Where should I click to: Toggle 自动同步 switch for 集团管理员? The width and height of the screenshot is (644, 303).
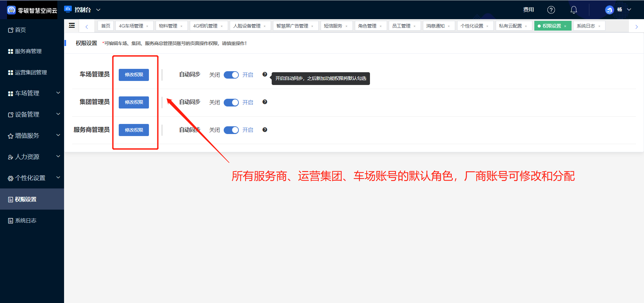[x=231, y=102]
